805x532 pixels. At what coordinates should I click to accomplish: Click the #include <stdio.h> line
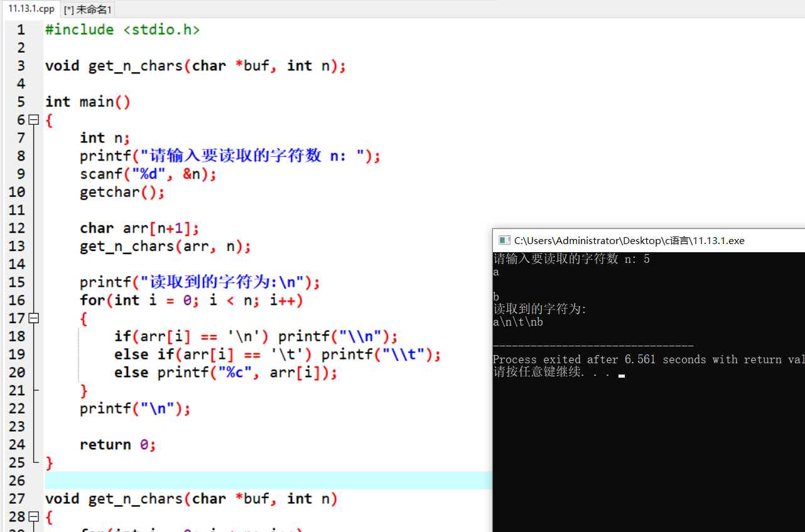pos(122,29)
